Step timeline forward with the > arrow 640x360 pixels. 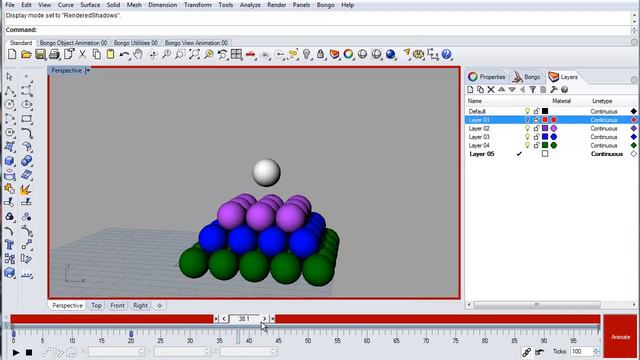click(x=264, y=318)
